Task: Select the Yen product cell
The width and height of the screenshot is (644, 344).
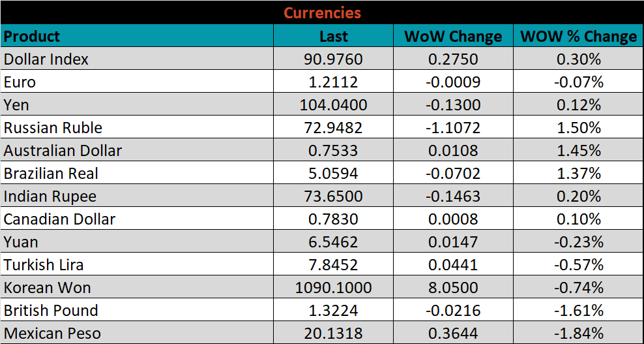Action: tap(17, 105)
